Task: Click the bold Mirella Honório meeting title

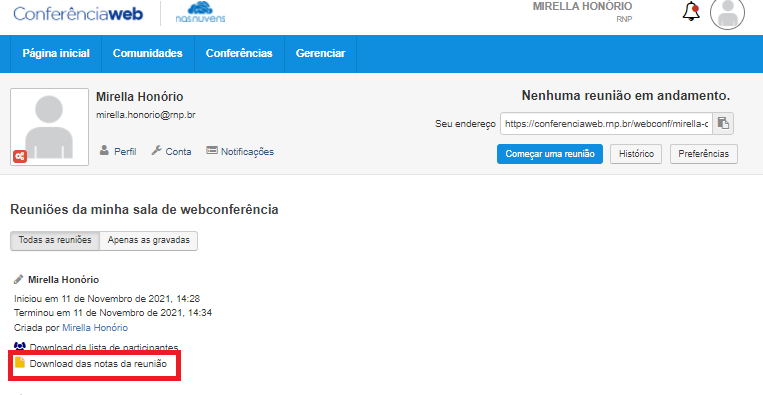Action: click(x=63, y=280)
